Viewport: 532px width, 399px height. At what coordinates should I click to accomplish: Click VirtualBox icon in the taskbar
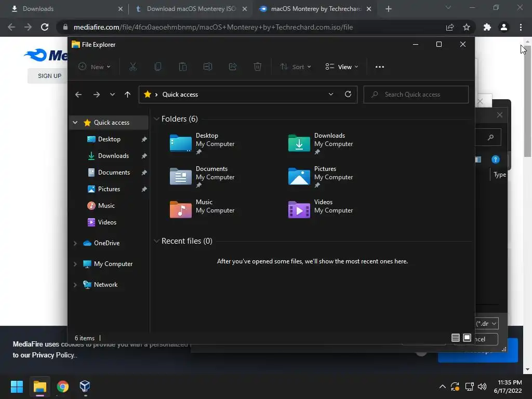(85, 386)
